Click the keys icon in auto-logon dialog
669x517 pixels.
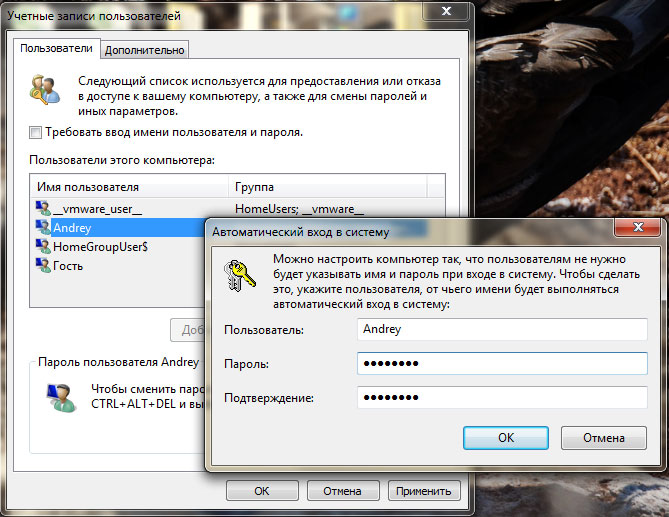pyautogui.click(x=239, y=276)
